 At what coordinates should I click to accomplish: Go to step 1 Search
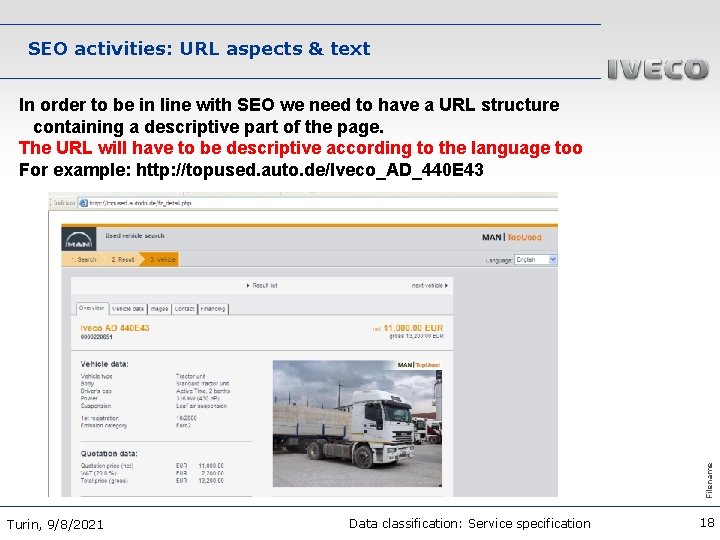click(x=84, y=259)
